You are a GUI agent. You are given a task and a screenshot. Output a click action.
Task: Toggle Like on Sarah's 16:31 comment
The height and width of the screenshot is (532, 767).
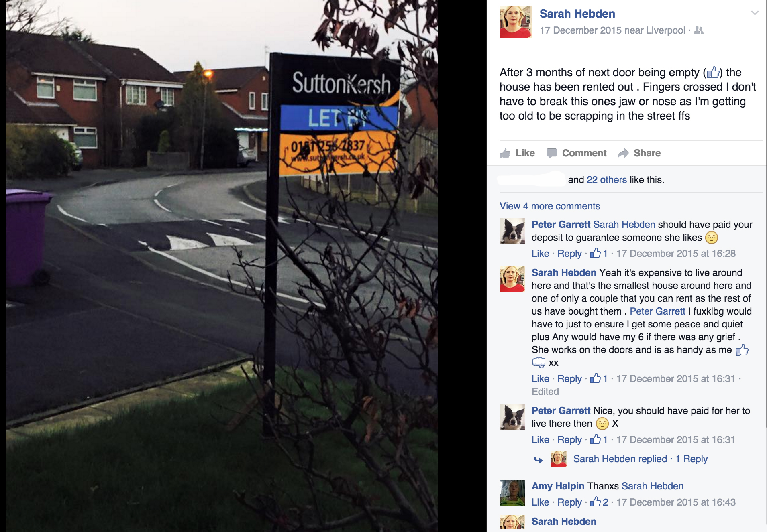pos(540,379)
